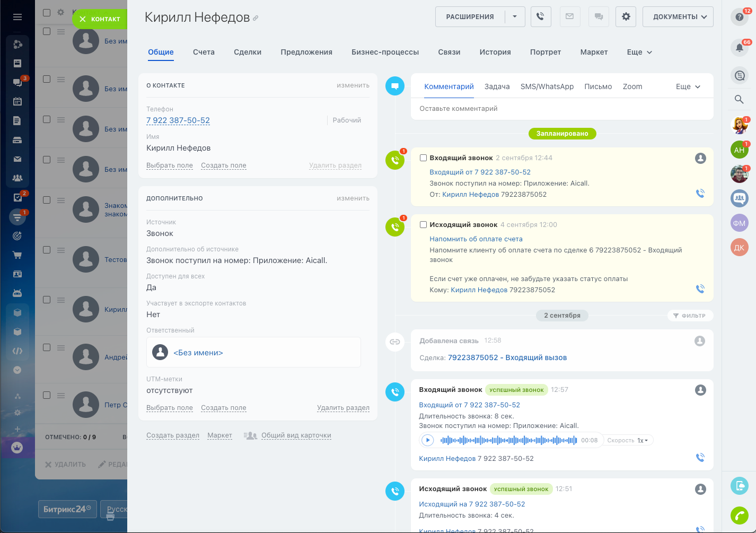Click the Оставьте комментарий input field
756x533 pixels.
(x=562, y=109)
